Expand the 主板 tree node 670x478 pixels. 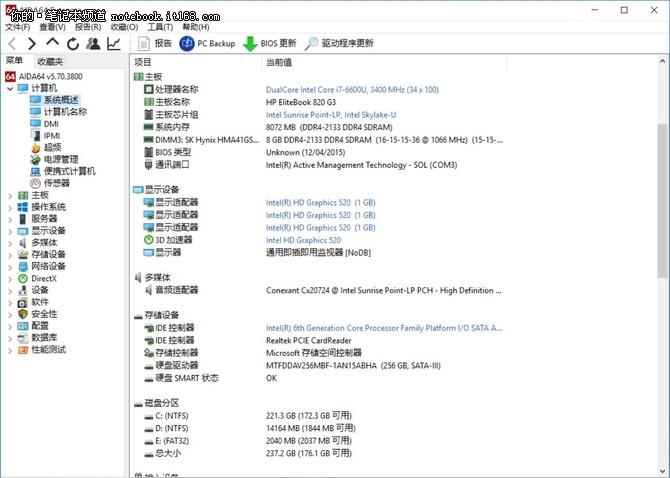pos(10,196)
